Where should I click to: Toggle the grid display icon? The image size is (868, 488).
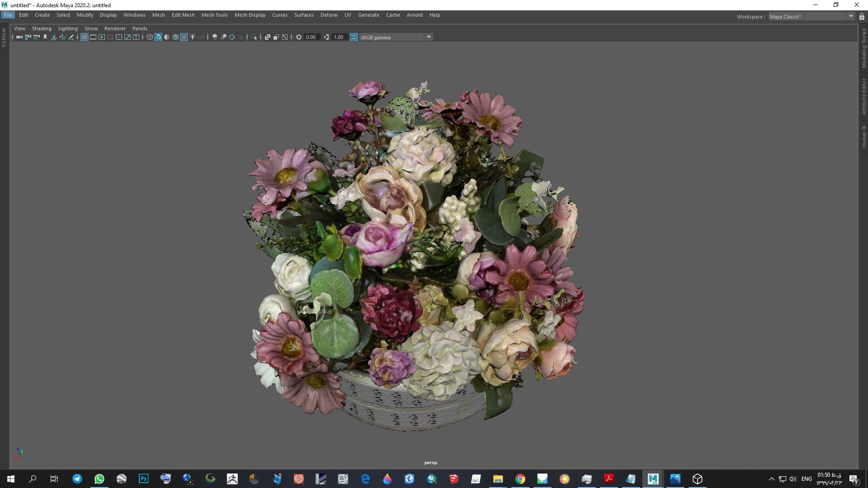(85, 37)
